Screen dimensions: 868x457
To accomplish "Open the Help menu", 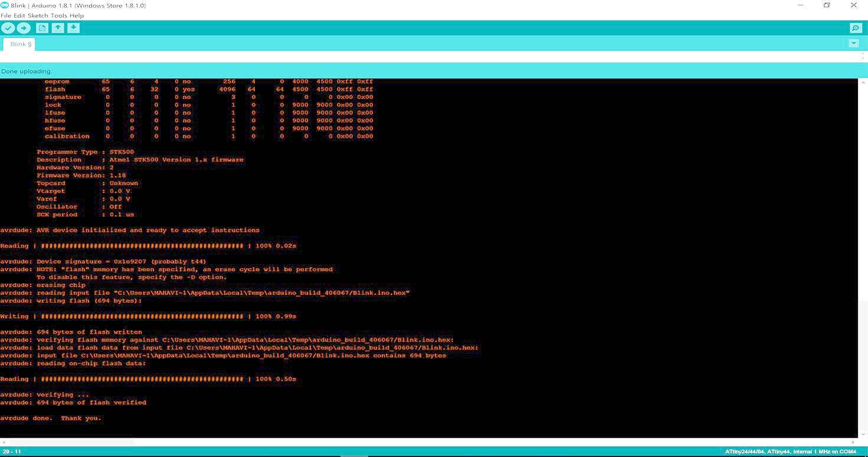I will tap(77, 15).
